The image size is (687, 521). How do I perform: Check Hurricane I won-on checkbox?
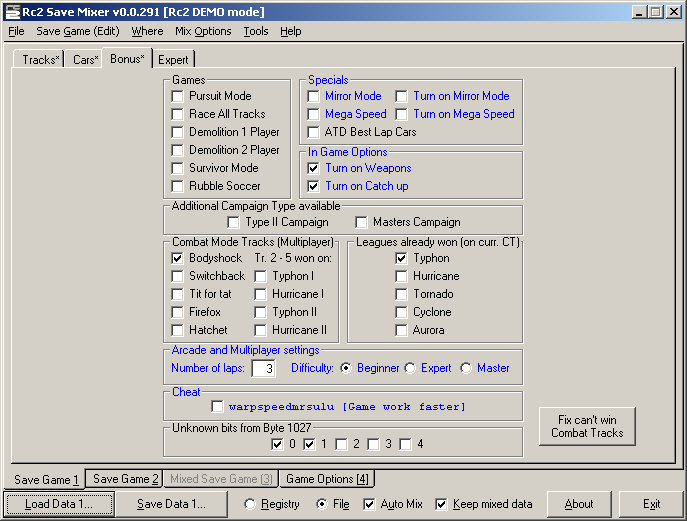coord(260,294)
